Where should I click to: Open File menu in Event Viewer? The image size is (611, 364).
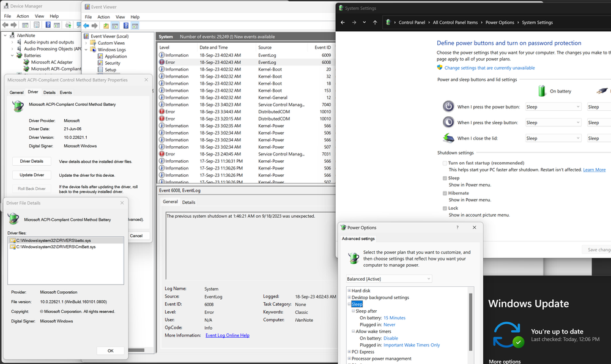[x=89, y=17]
